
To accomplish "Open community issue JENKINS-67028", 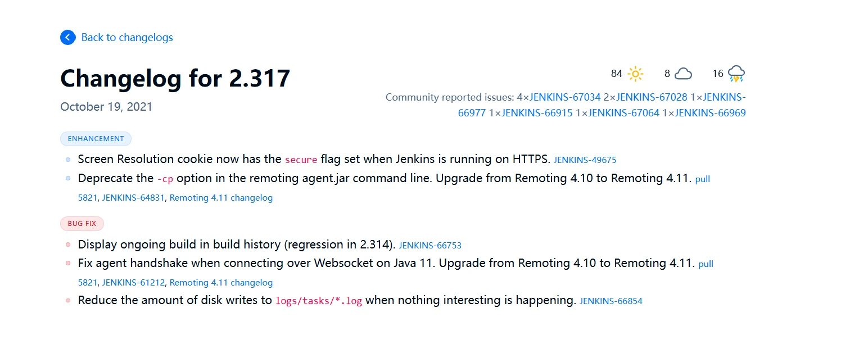I will pyautogui.click(x=652, y=97).
